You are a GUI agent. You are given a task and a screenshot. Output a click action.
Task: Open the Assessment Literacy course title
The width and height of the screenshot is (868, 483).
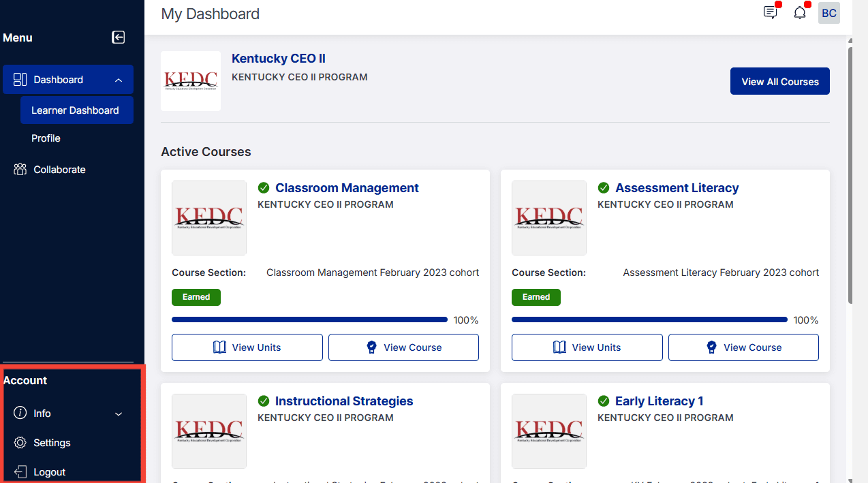677,188
